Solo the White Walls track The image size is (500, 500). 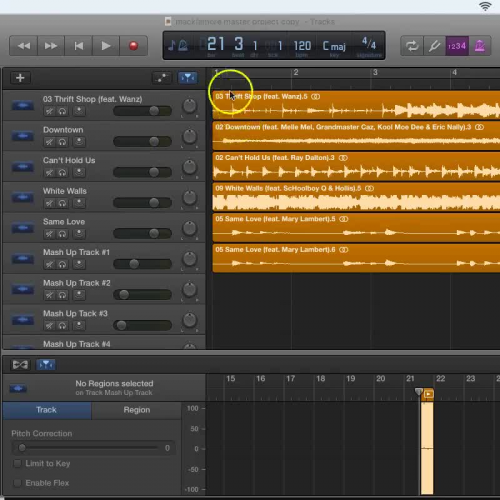62,203
